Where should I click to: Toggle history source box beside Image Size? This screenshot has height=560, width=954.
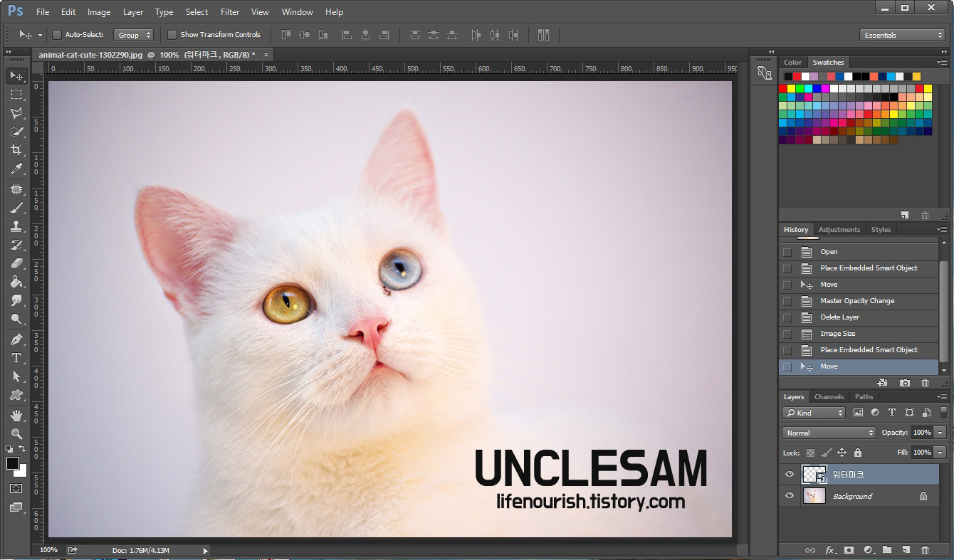click(787, 334)
